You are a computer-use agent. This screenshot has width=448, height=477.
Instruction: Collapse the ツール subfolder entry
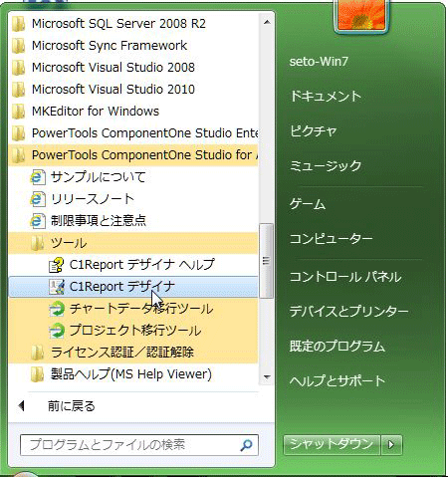[x=133, y=243]
